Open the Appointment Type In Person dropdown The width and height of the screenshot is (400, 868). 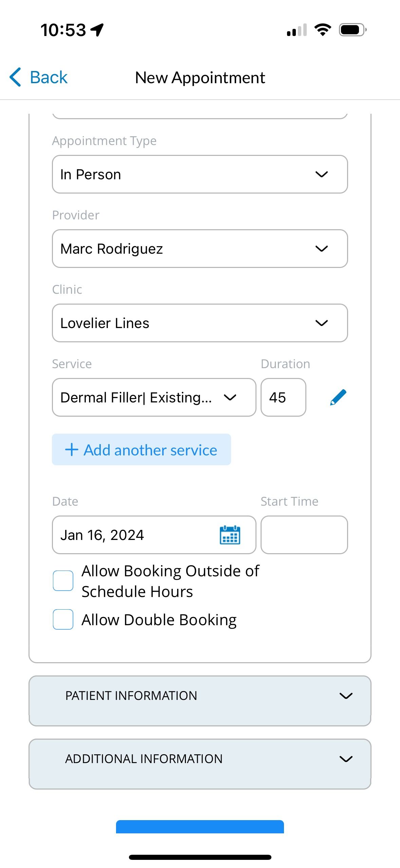point(200,174)
